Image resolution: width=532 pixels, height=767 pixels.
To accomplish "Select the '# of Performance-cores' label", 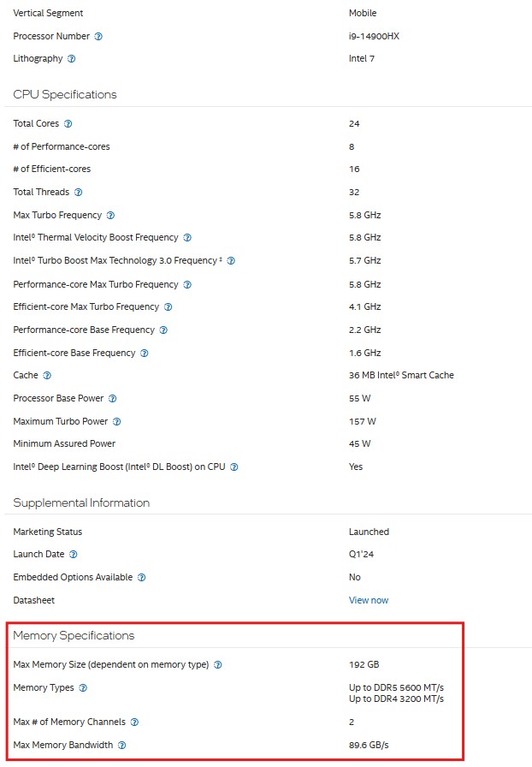I will 62,146.
